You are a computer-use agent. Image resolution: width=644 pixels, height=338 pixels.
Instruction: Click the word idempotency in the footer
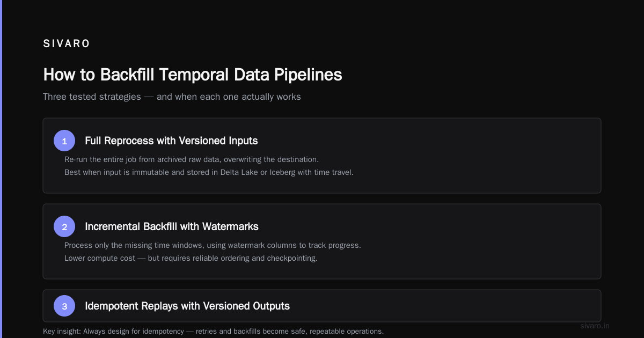pyautogui.click(x=162, y=331)
